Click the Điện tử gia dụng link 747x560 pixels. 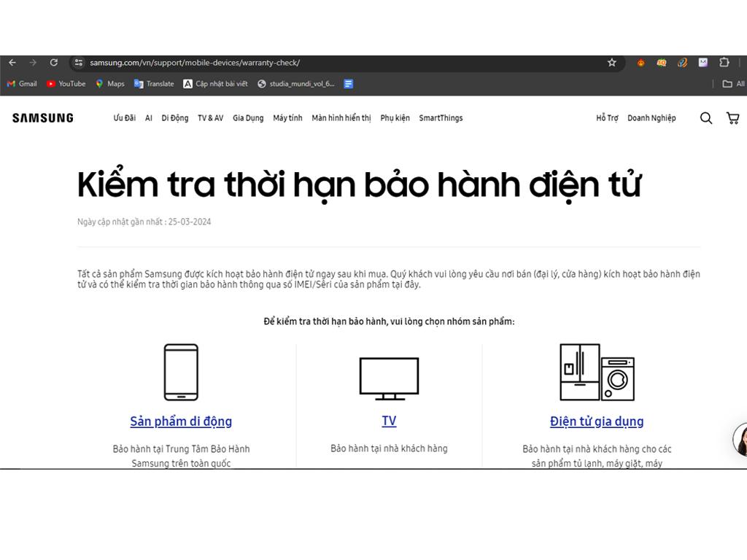click(x=597, y=421)
